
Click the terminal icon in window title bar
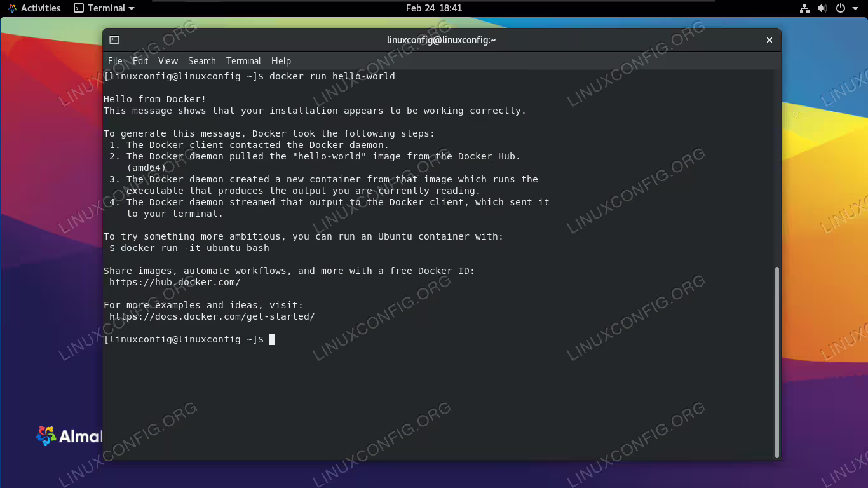pyautogui.click(x=114, y=40)
